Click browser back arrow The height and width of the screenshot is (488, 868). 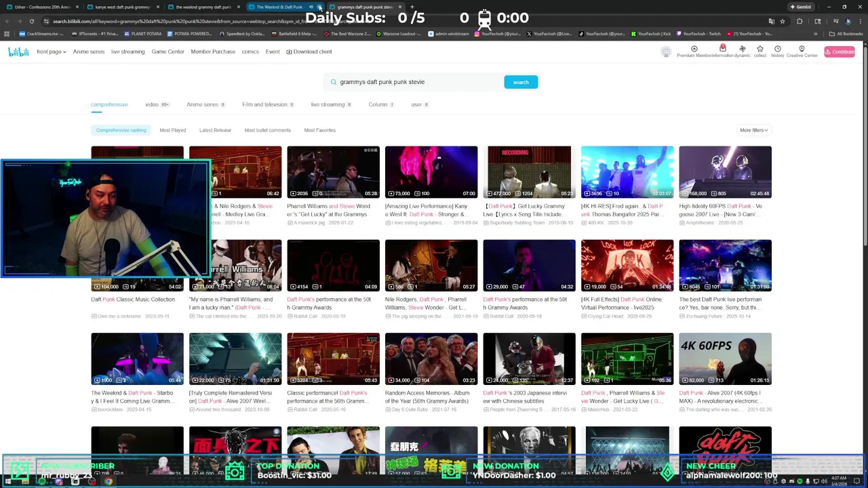(7, 21)
